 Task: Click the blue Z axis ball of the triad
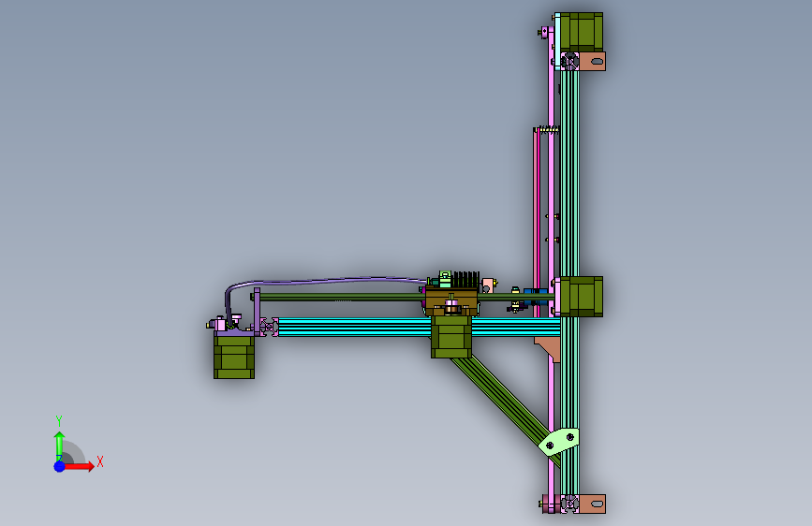[x=60, y=466]
